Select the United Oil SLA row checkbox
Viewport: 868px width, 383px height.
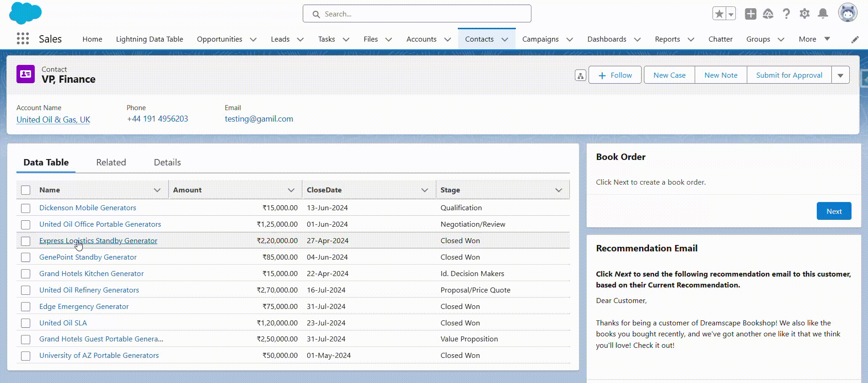pos(26,323)
